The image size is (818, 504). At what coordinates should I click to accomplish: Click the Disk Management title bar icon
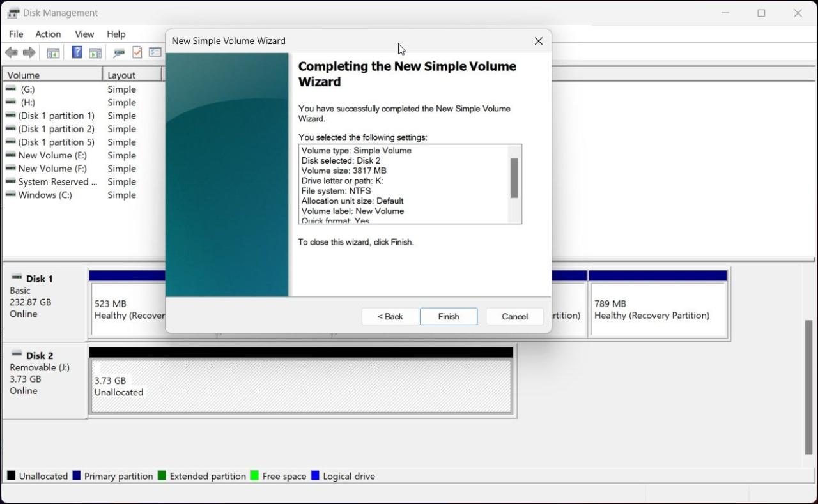13,13
